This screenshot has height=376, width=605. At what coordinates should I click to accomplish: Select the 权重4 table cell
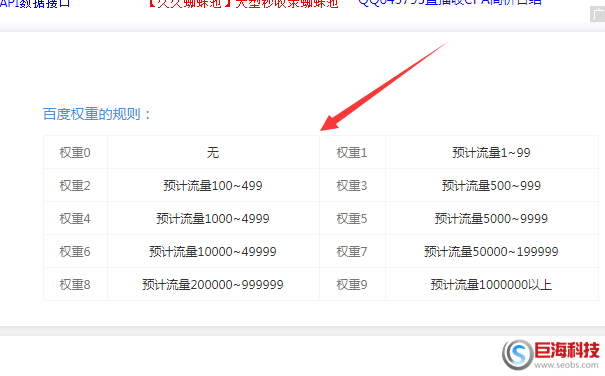(x=75, y=218)
